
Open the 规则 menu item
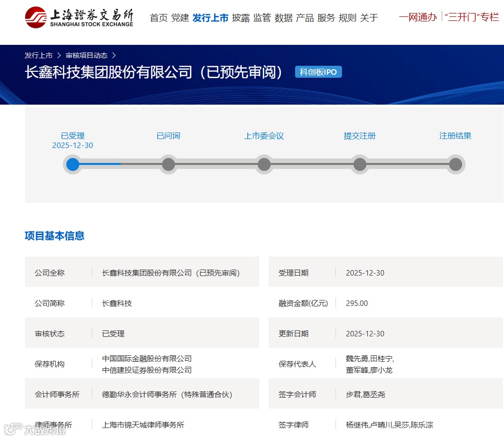(x=347, y=17)
